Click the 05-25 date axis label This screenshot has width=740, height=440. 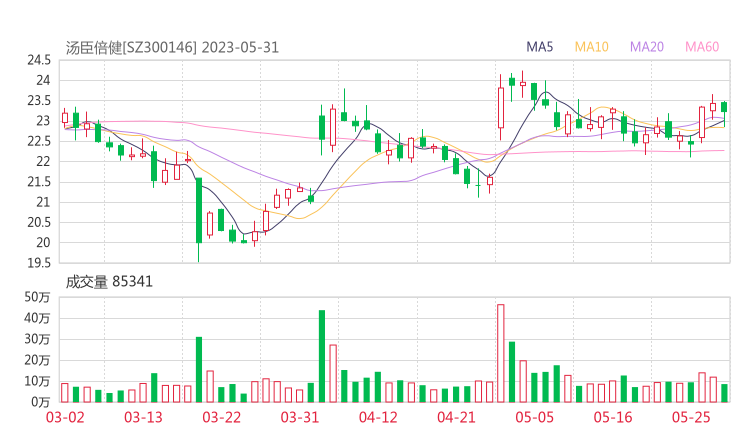(691, 417)
